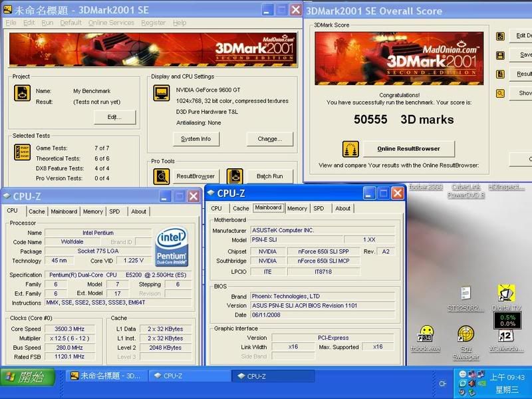Open the Help menu in 3DMark2001

pyautogui.click(x=180, y=23)
